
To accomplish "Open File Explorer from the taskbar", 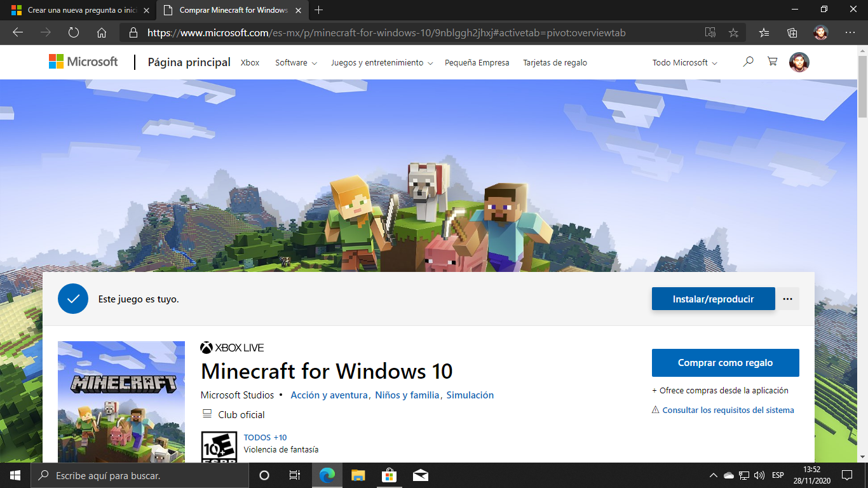I will click(358, 475).
